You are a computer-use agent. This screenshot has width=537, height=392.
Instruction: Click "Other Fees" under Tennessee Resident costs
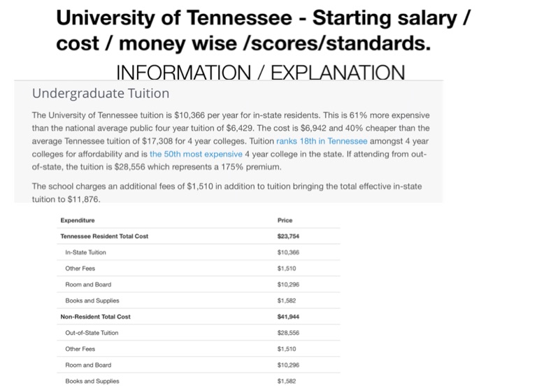(80, 268)
